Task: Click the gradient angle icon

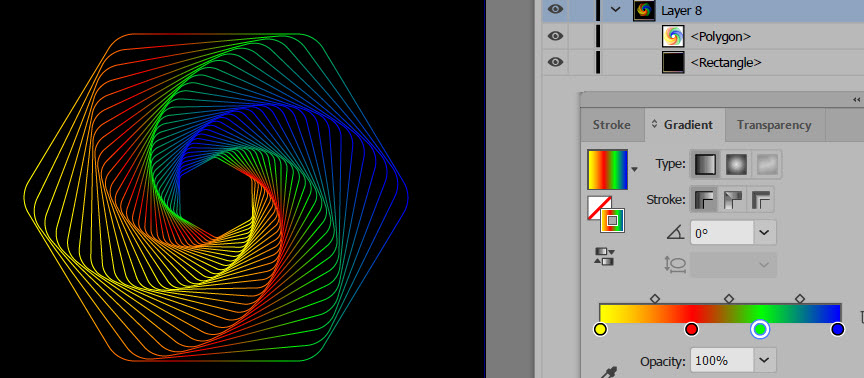Action: 675,234
